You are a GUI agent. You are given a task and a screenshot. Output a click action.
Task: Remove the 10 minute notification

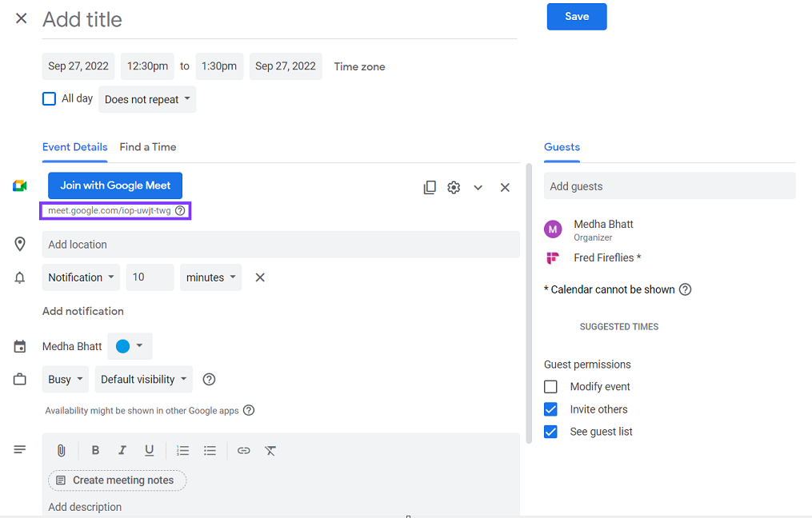tap(259, 277)
